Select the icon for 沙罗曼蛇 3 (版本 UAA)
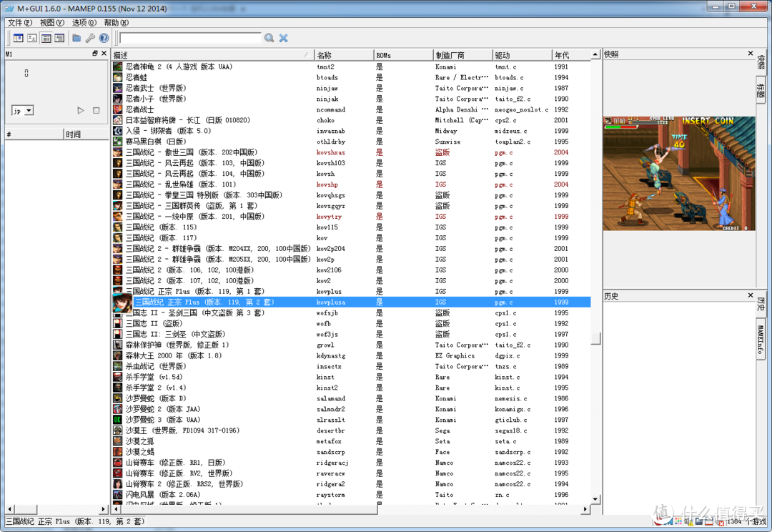The width and height of the screenshot is (772, 532). tap(118, 420)
